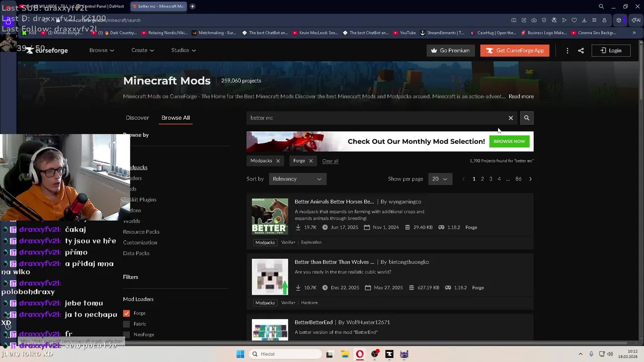
Task: Open the Relevancy sort dropdown
Action: point(297,179)
